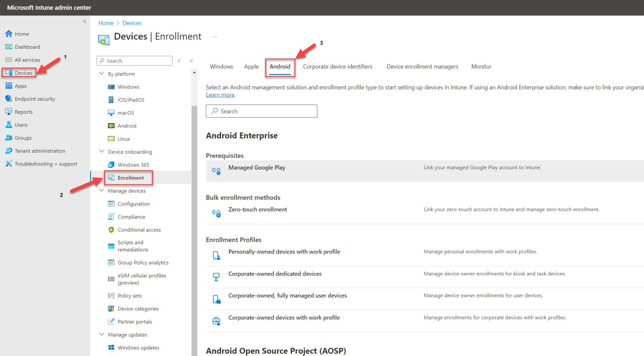
Task: Navigate to Home via breadcrumb
Action: pos(106,23)
